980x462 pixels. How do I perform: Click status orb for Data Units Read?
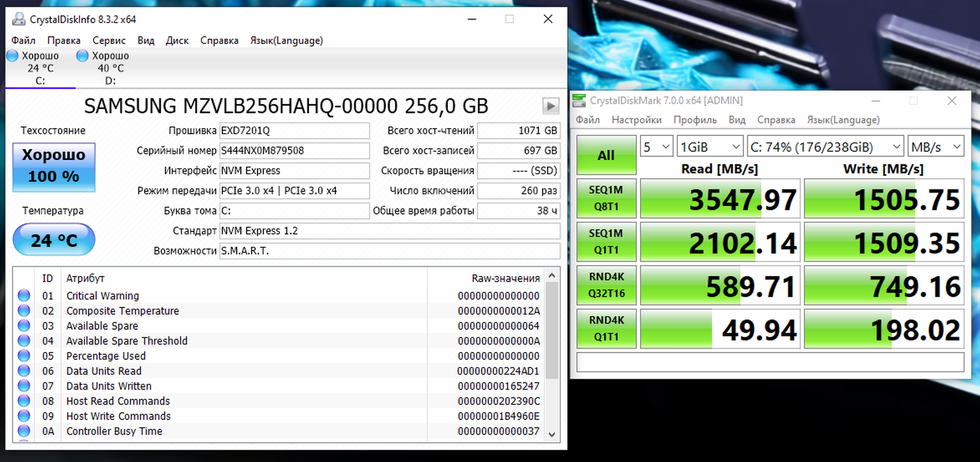[x=23, y=371]
